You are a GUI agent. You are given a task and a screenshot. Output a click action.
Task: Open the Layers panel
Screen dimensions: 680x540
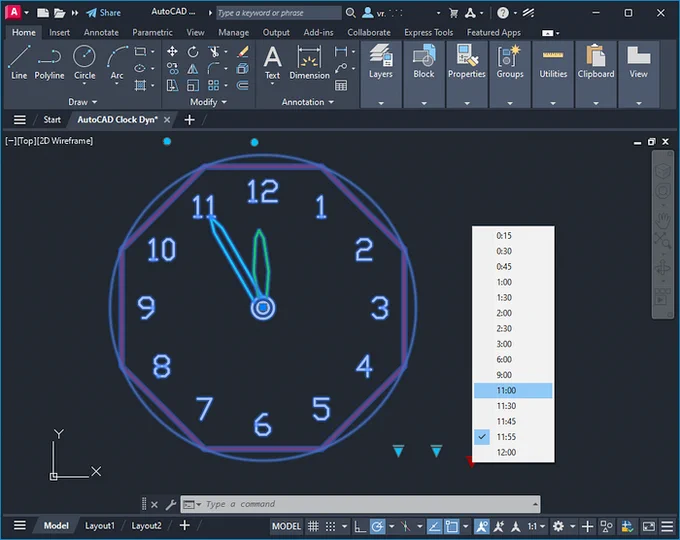[x=380, y=74]
